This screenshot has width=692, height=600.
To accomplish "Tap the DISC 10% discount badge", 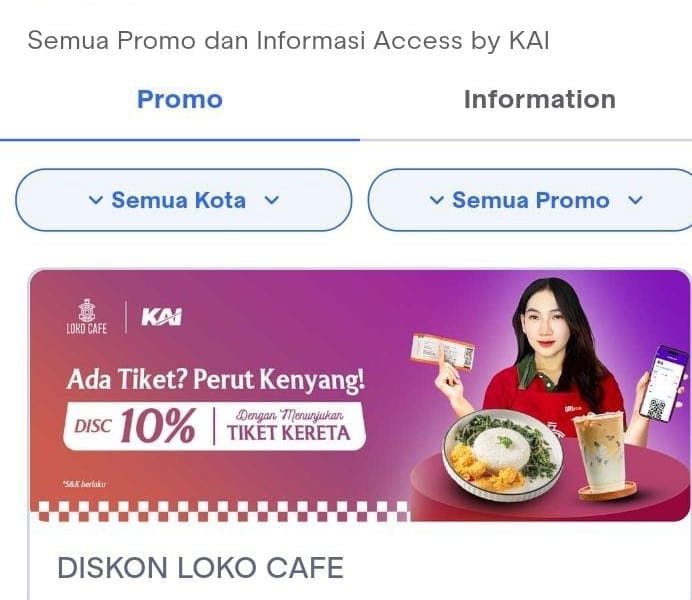I will click(x=135, y=425).
